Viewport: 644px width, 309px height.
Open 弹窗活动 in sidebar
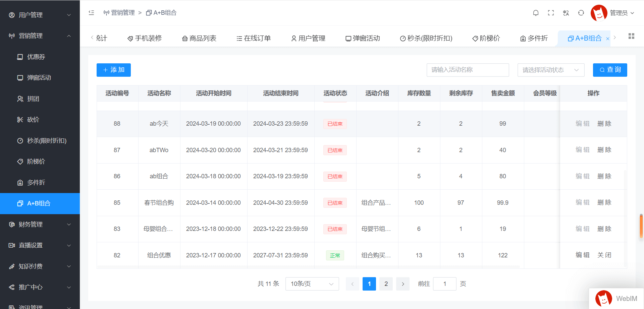[40, 78]
